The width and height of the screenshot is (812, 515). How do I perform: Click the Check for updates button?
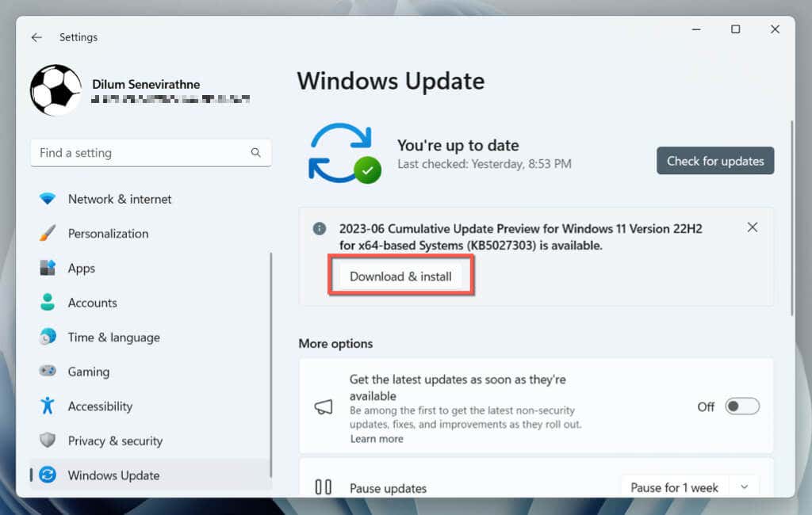click(x=715, y=161)
